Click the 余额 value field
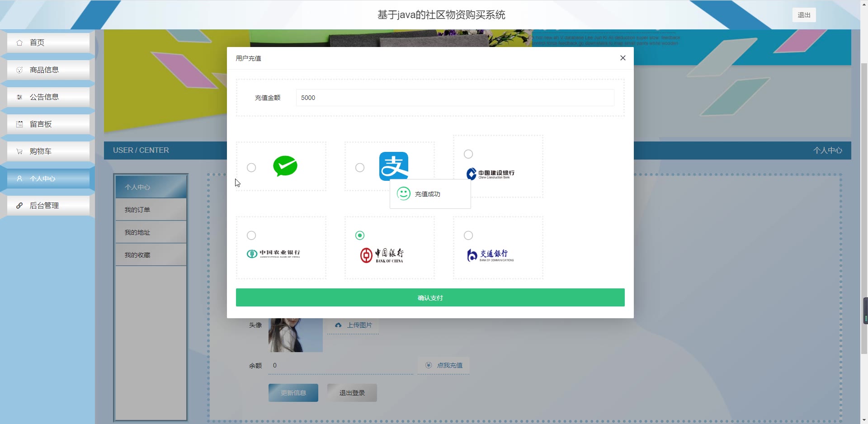 click(x=341, y=365)
